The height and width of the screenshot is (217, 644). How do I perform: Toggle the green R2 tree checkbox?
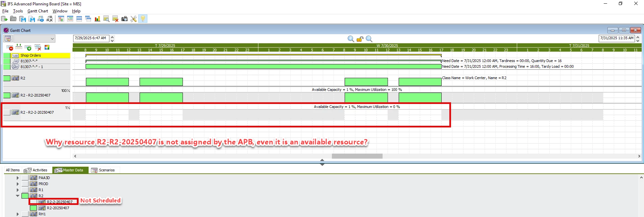pyautogui.click(x=25, y=196)
